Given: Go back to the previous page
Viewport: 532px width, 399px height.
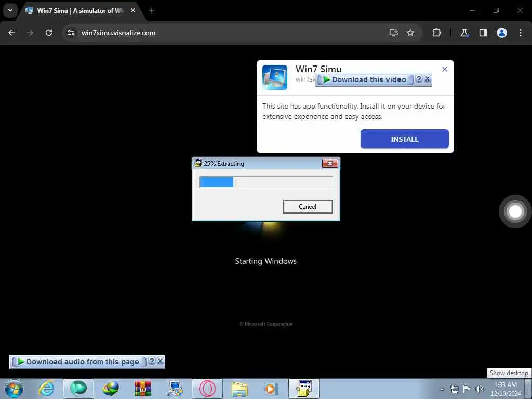Looking at the screenshot, I should click(11, 33).
